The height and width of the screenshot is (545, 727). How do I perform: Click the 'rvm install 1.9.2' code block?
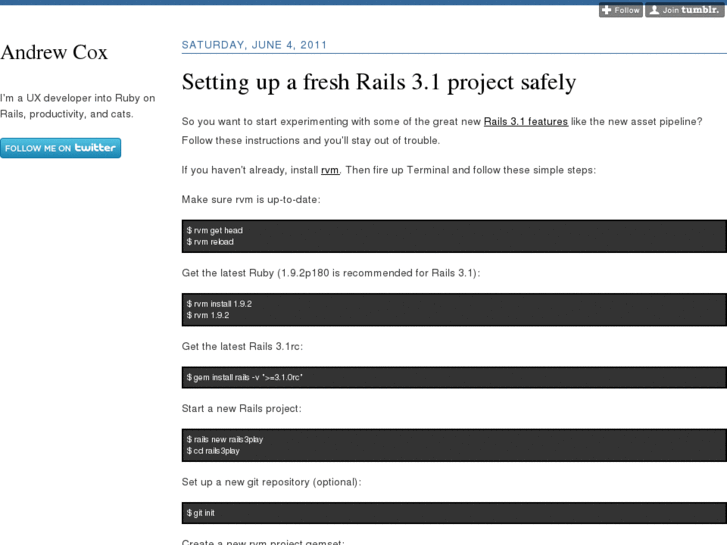pos(453,309)
